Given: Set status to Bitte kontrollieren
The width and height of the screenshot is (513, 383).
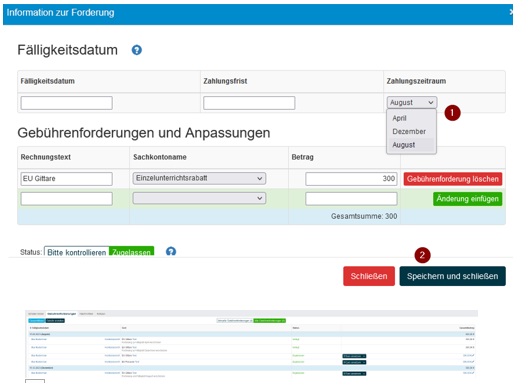Looking at the screenshot, I should (x=77, y=252).
